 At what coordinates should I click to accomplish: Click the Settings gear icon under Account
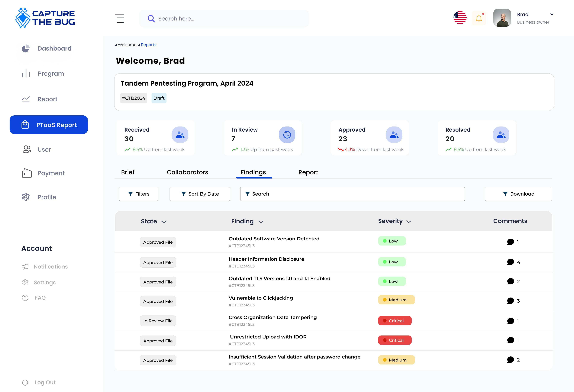click(x=25, y=282)
